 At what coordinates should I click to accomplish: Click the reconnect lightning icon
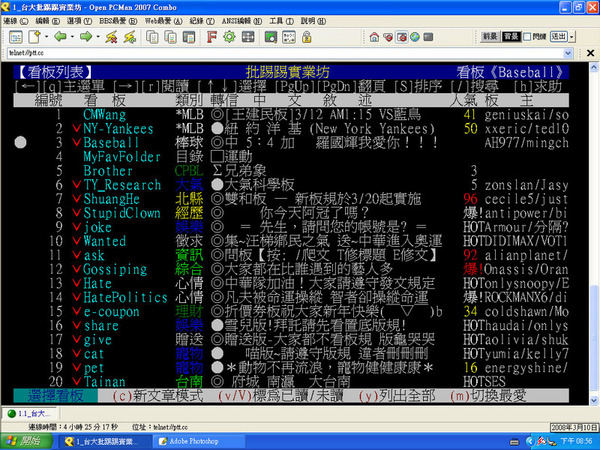point(130,37)
